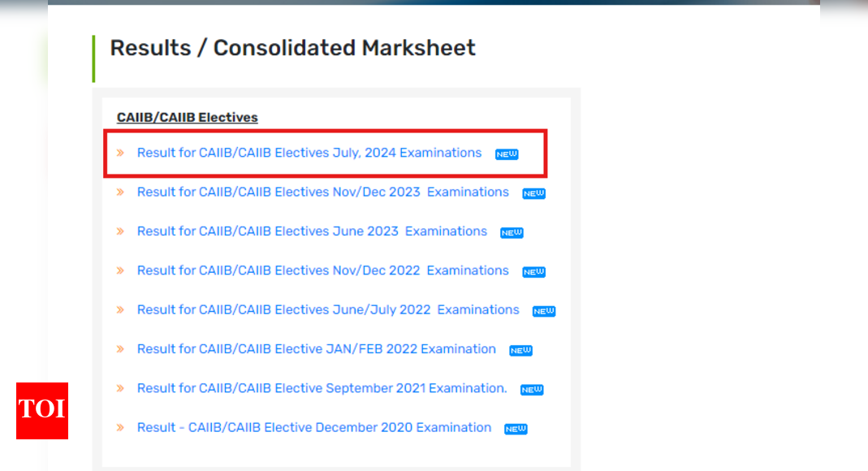Click the NEW badge beside Nov/Dec 2022 result
Viewport: 868px width, 471px height.
[x=533, y=271]
